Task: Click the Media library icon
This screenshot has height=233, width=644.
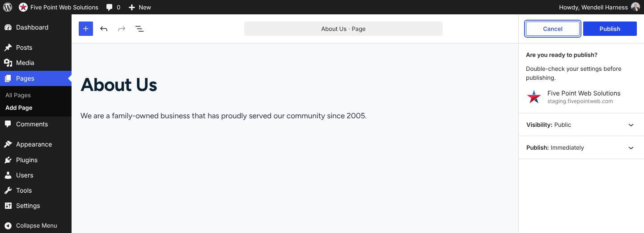Action: 8,63
